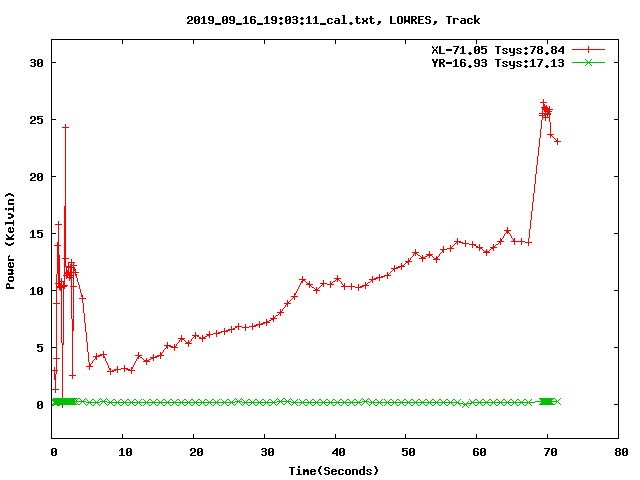Click the y-axis tick label "5"
The height and width of the screenshot is (480, 640).
coord(40,348)
